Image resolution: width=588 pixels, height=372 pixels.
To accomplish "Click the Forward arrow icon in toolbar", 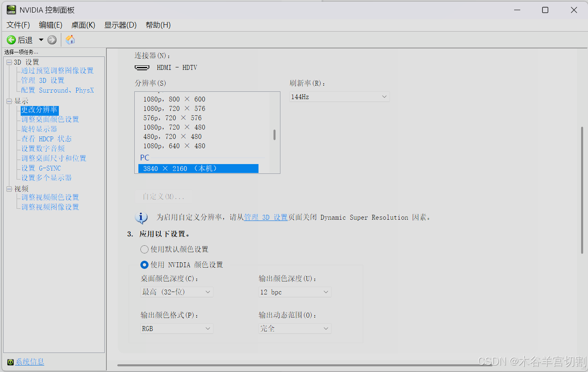I will click(x=52, y=40).
